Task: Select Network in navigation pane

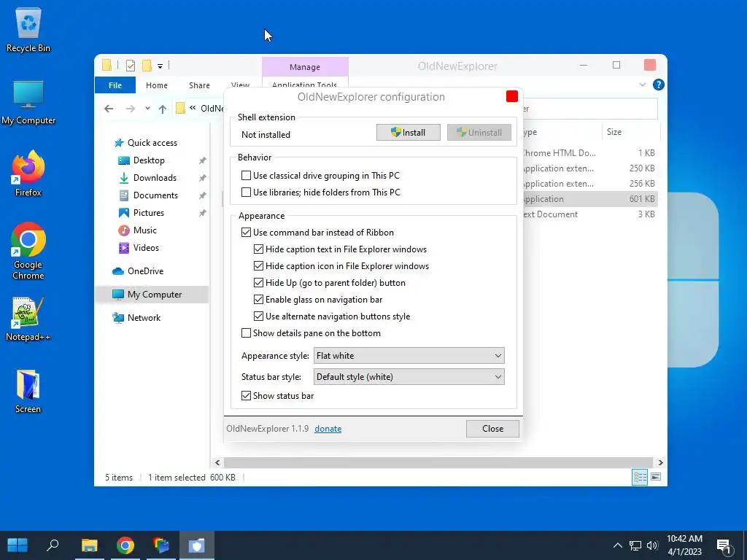Action: pos(144,318)
